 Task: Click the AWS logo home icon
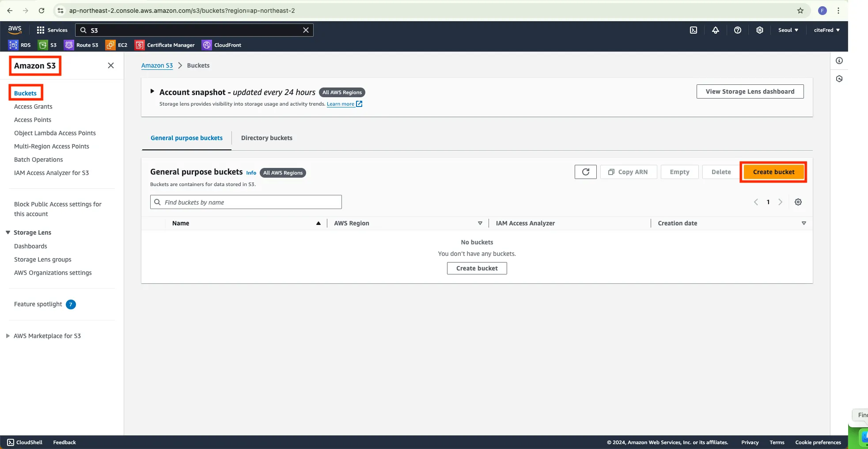tap(15, 30)
